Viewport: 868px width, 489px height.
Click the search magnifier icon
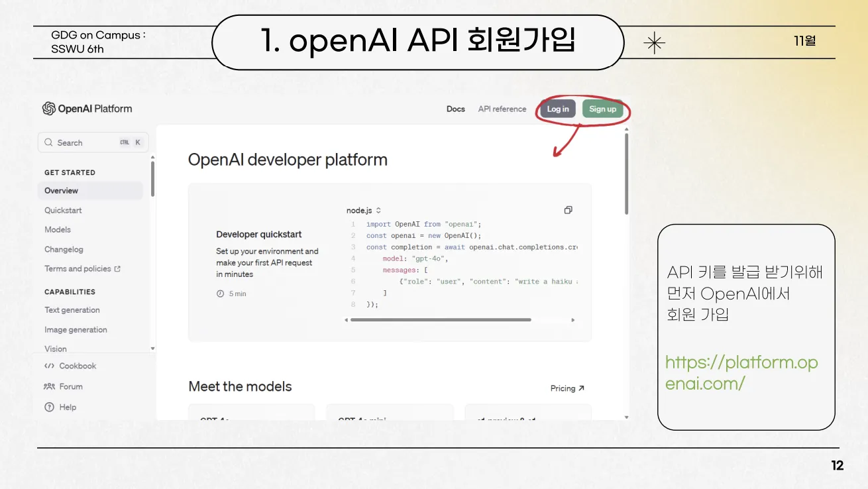tap(48, 142)
